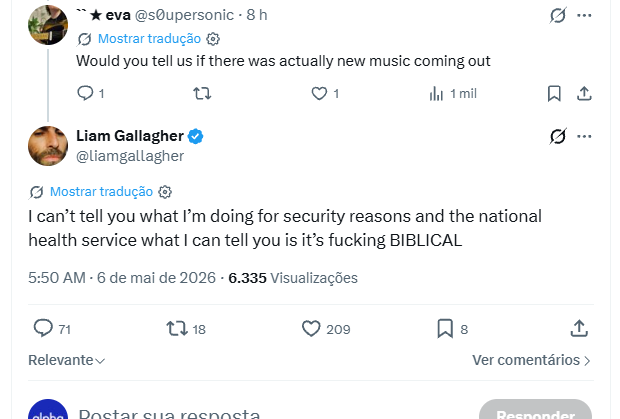Viewport: 620px width, 419px height.
Task: View analytics for eva's tweet (1 mil)
Action: pyautogui.click(x=453, y=94)
